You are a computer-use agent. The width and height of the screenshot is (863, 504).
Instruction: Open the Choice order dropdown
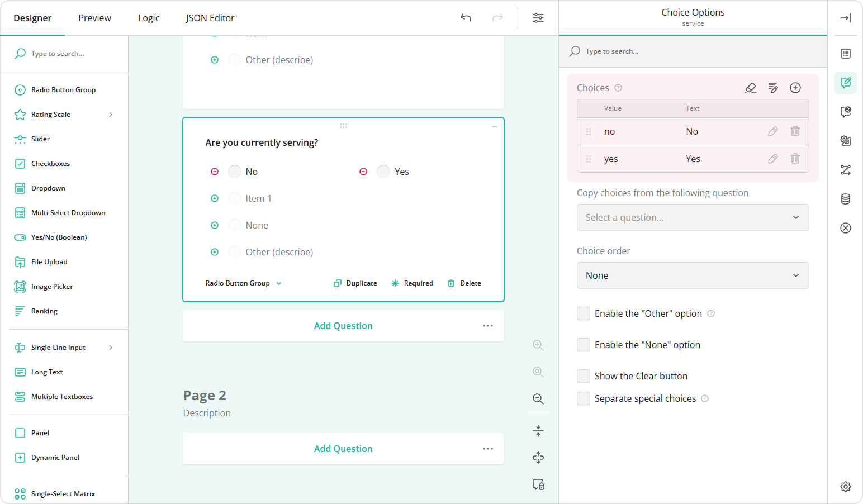[693, 275]
